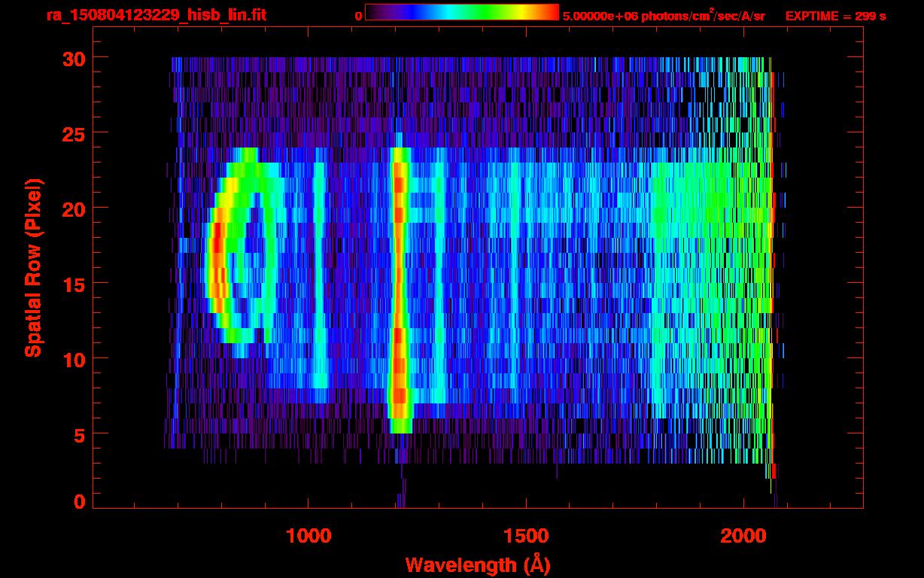
Task: Click the spatial row 25 tick label
Action: 73,133
